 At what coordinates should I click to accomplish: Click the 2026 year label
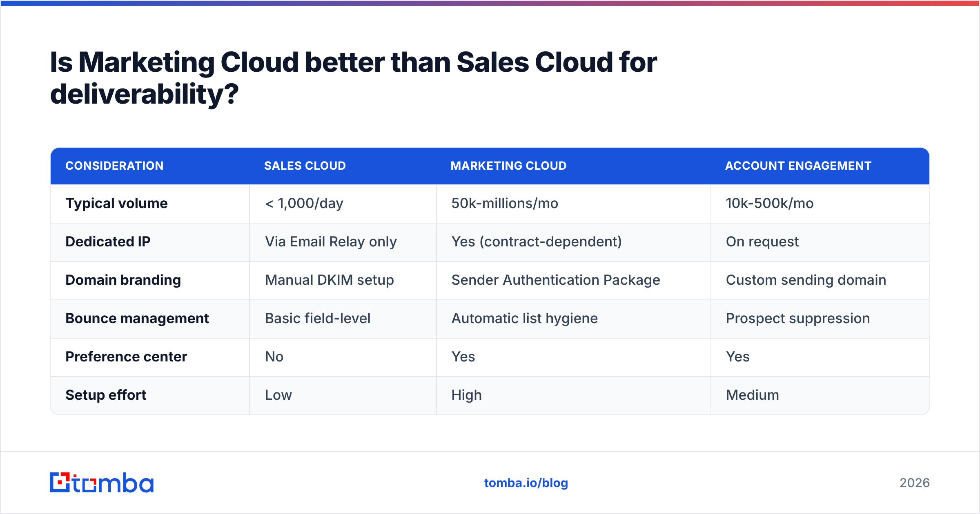click(915, 483)
